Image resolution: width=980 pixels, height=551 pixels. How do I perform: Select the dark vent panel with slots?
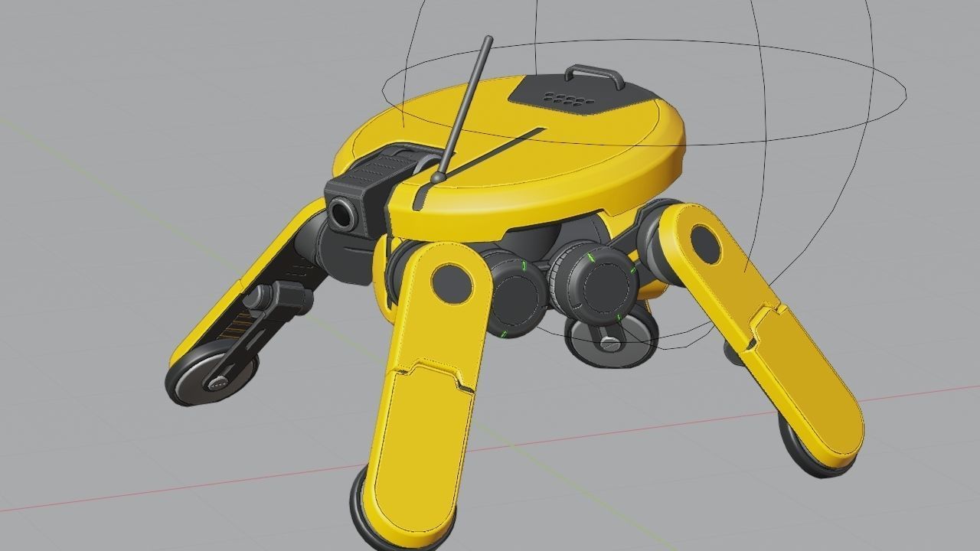click(582, 96)
